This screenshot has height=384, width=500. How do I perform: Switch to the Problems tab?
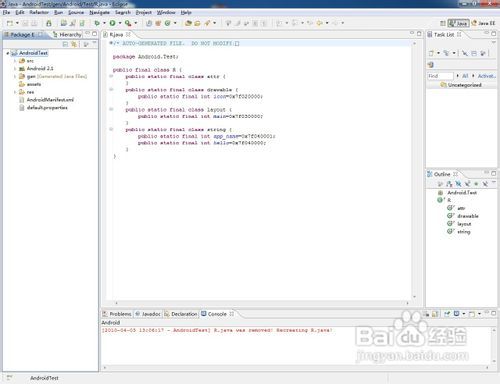click(117, 314)
